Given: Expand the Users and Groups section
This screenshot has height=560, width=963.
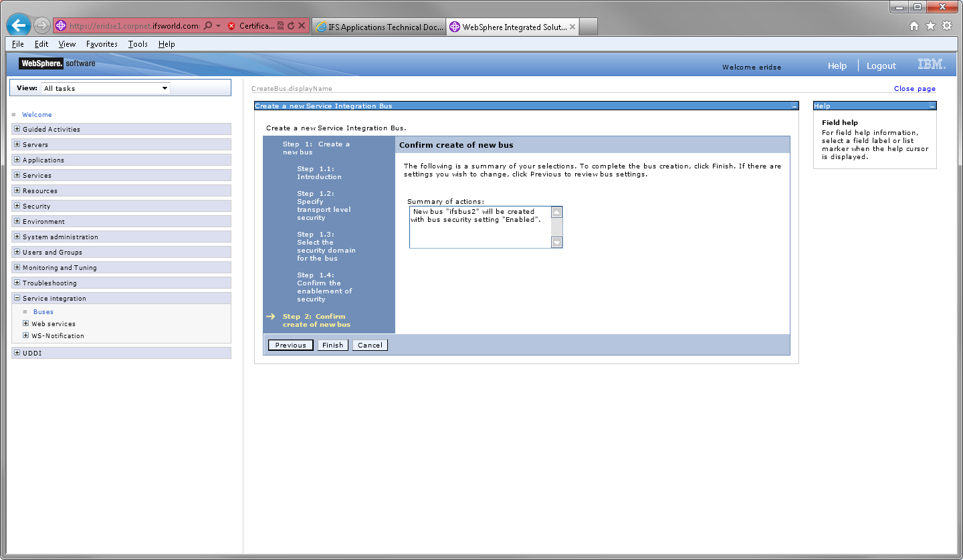Looking at the screenshot, I should point(17,252).
